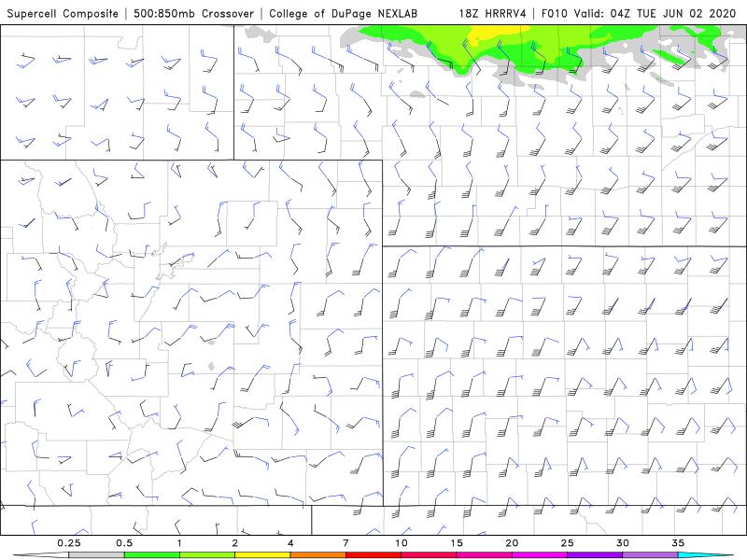Select the orange color bar segment
The height and width of the screenshot is (560, 747).
click(317, 555)
